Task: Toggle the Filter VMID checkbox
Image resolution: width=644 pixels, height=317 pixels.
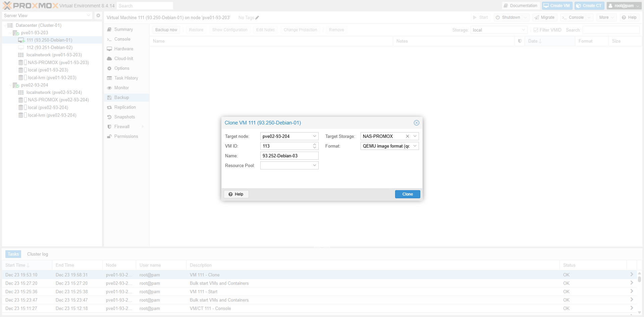Action: 536,30
